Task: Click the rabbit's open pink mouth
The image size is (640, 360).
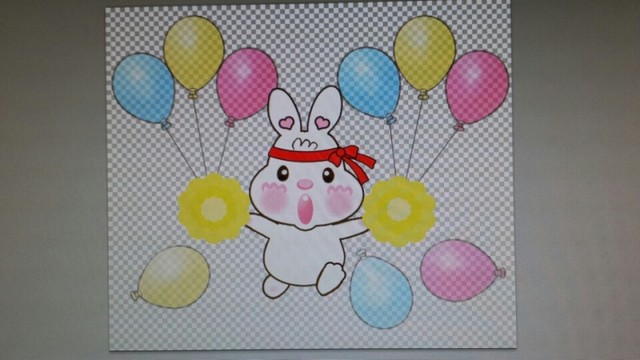Action: point(305,209)
